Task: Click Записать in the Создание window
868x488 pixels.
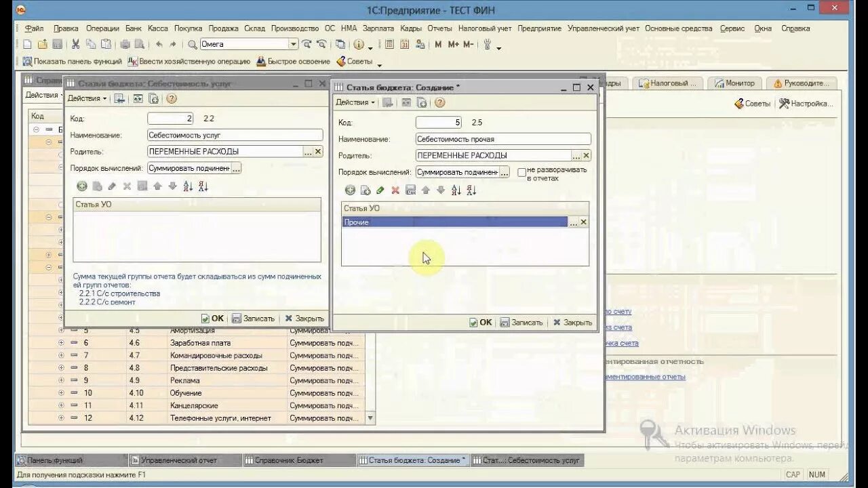Action: click(x=521, y=323)
